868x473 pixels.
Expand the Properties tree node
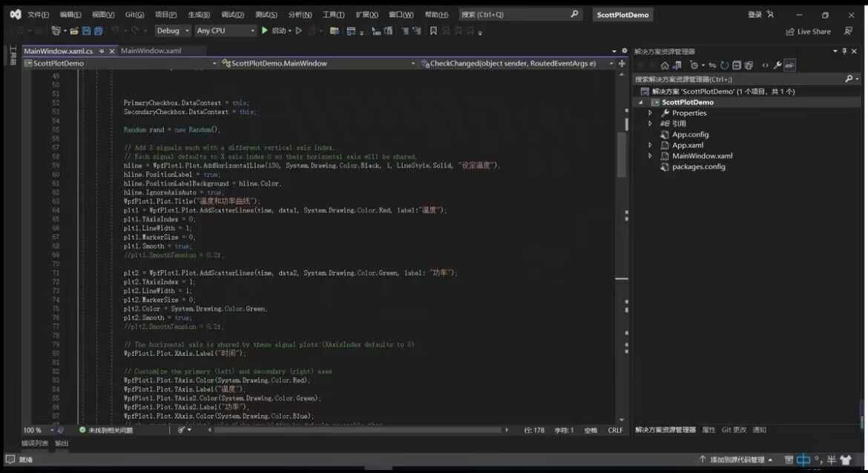click(x=651, y=113)
